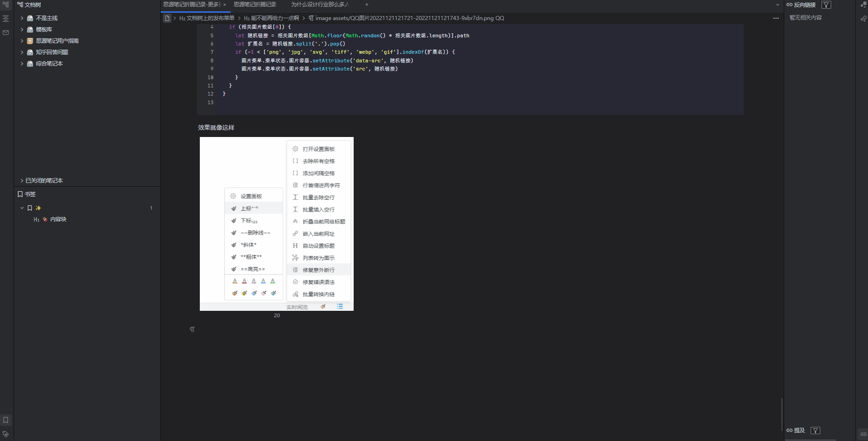The width and height of the screenshot is (868, 441).
Task: Open the file tree dock icon
Action: tap(6, 5)
